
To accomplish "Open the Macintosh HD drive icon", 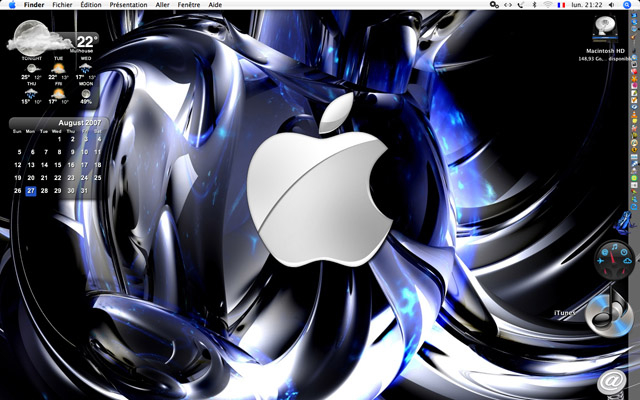I will (605, 29).
